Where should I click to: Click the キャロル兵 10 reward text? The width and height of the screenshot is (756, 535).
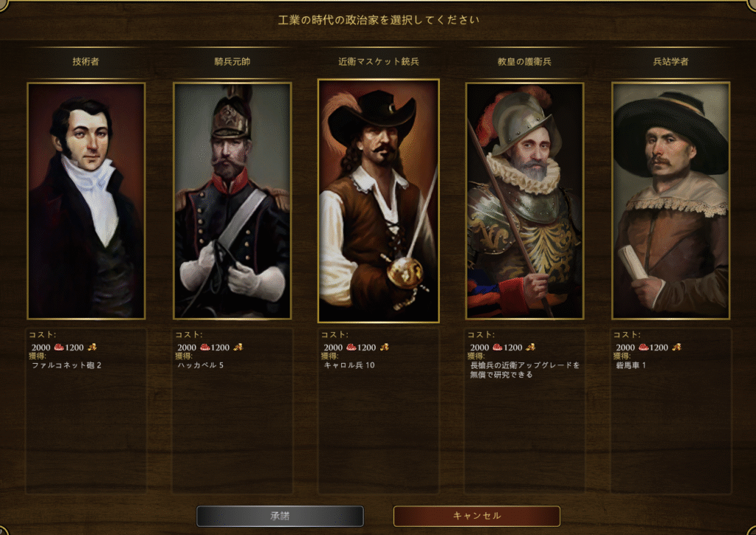pyautogui.click(x=349, y=365)
